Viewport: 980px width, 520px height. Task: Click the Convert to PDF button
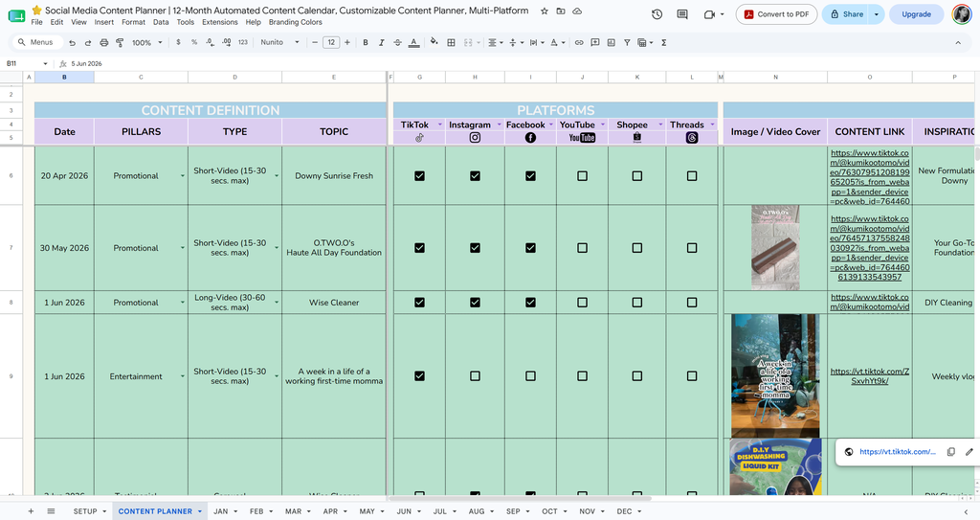tap(776, 14)
